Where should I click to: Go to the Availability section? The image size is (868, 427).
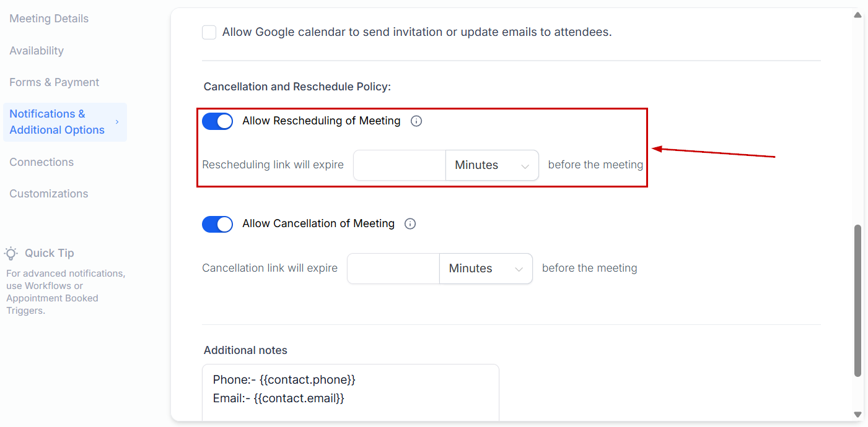click(x=37, y=51)
